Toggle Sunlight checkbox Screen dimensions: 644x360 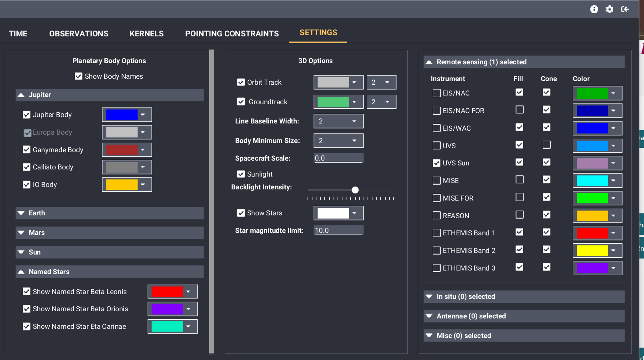[x=241, y=174]
